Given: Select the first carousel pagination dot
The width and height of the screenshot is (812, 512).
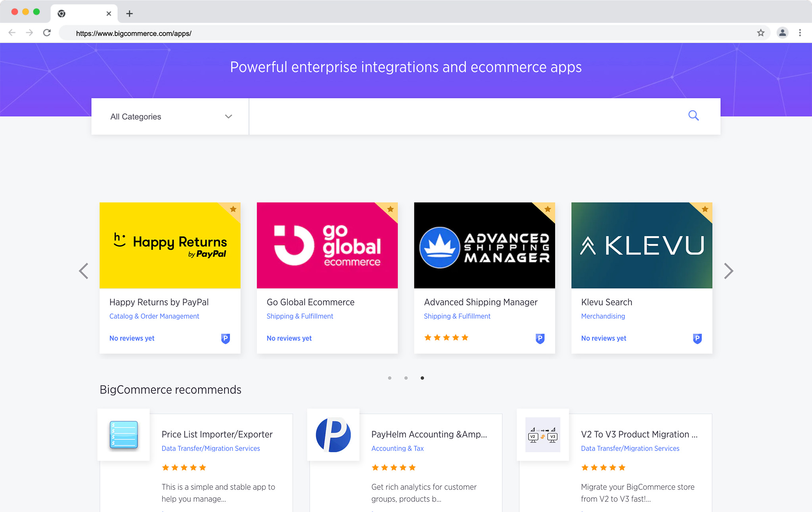Looking at the screenshot, I should (390, 378).
